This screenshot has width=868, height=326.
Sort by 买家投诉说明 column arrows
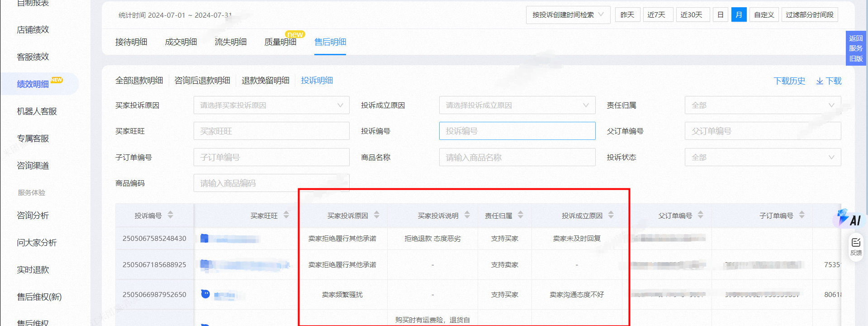467,215
